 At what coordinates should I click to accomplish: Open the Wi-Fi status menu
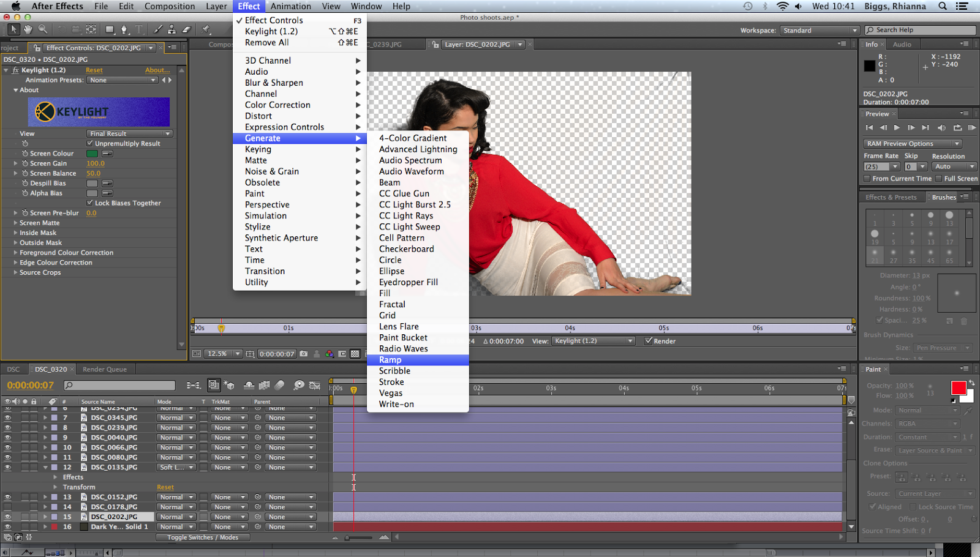click(783, 6)
